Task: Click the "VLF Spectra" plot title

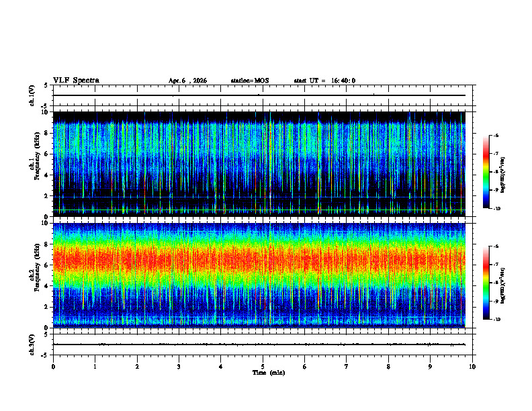Action: pos(76,81)
